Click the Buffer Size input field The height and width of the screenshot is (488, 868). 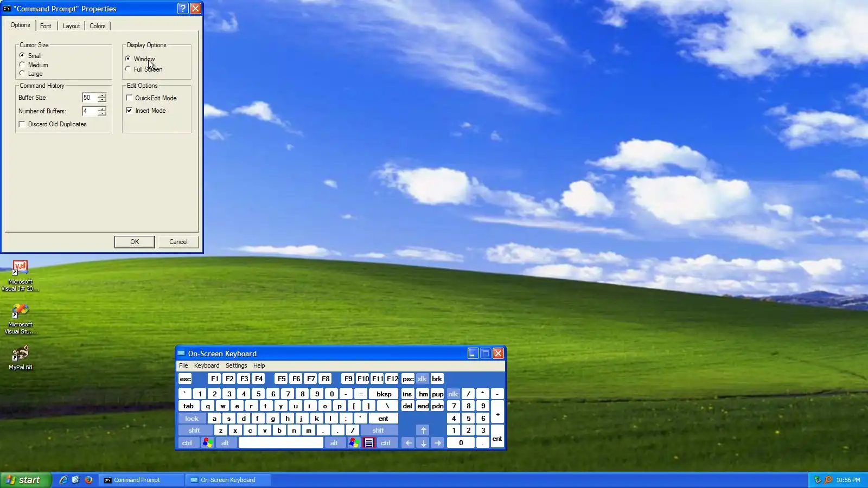90,98
